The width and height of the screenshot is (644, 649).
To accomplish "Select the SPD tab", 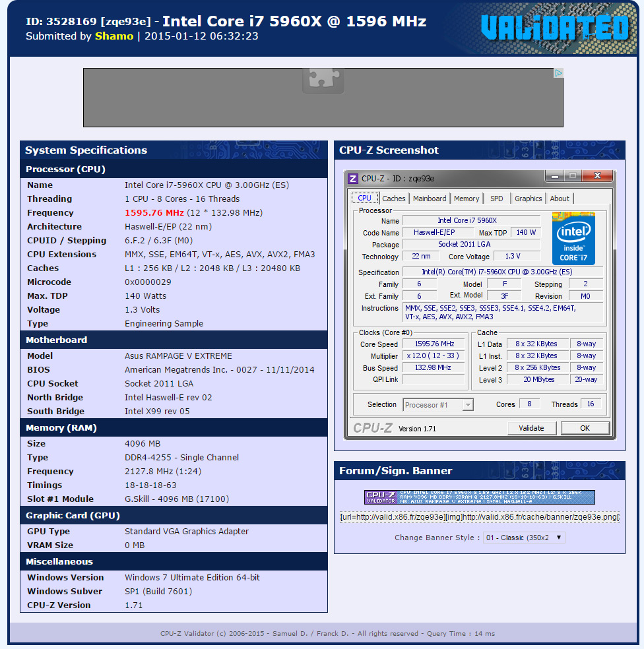I will (x=497, y=199).
